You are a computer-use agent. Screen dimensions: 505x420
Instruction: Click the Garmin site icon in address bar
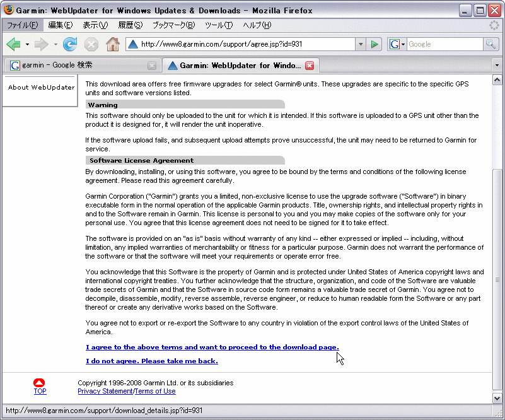point(133,44)
